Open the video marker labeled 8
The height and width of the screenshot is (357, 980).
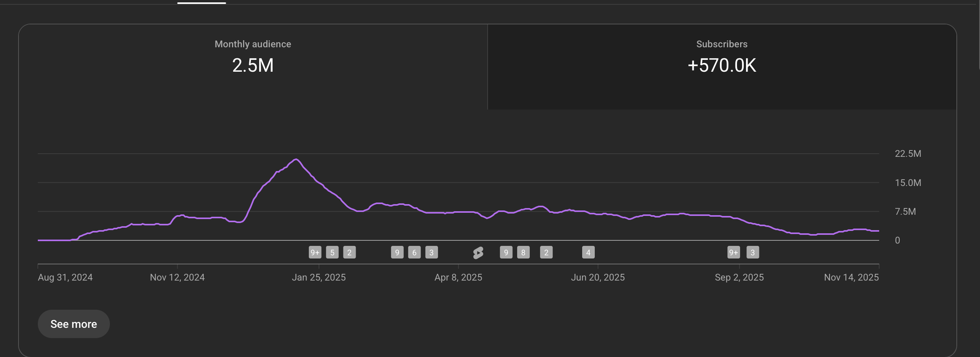523,253
